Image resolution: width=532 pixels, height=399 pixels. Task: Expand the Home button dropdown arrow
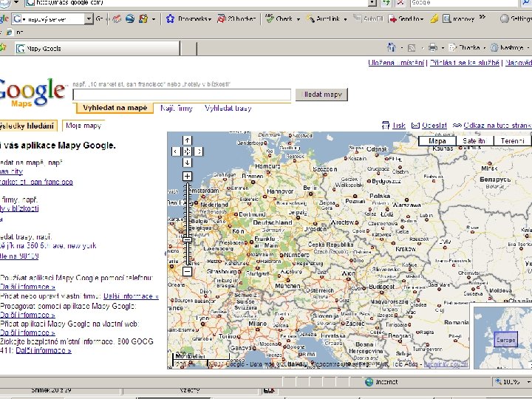tap(401, 48)
